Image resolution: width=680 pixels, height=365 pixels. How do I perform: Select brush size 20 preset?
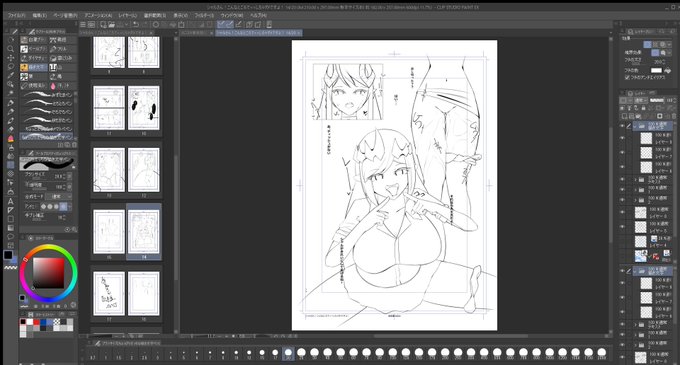pos(288,353)
